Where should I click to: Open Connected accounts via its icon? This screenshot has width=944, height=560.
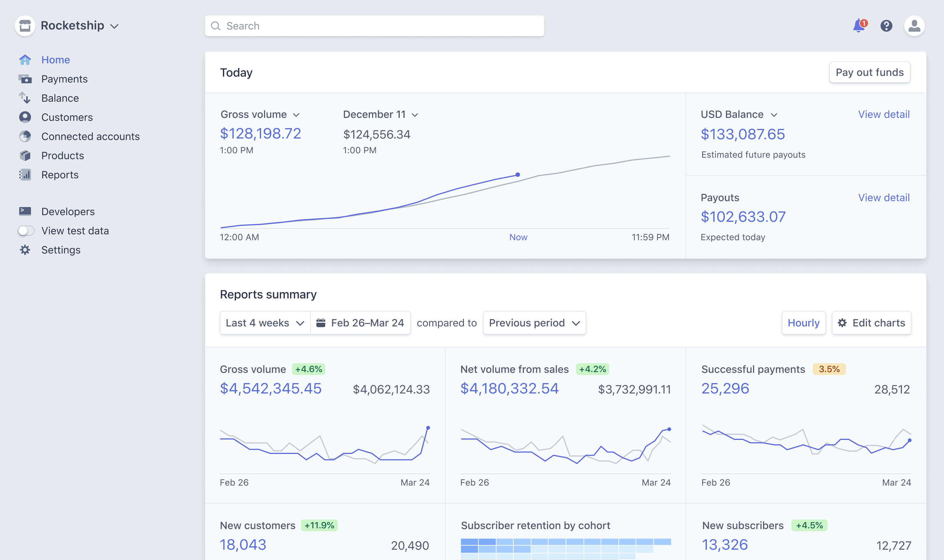(25, 136)
